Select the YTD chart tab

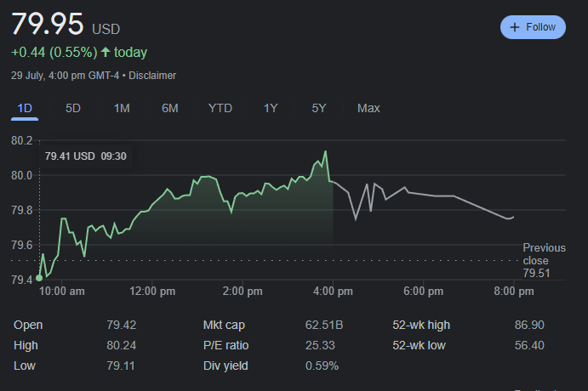coord(220,108)
